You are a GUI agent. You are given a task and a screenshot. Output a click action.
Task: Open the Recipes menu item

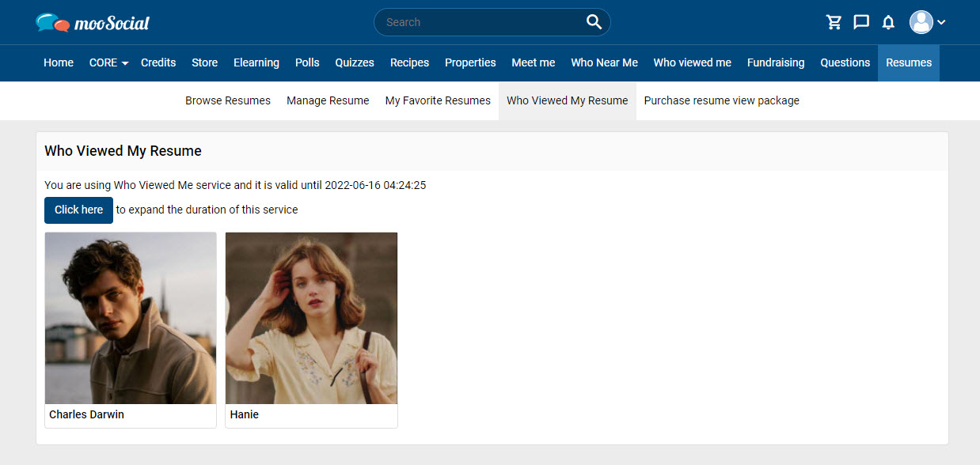(409, 62)
